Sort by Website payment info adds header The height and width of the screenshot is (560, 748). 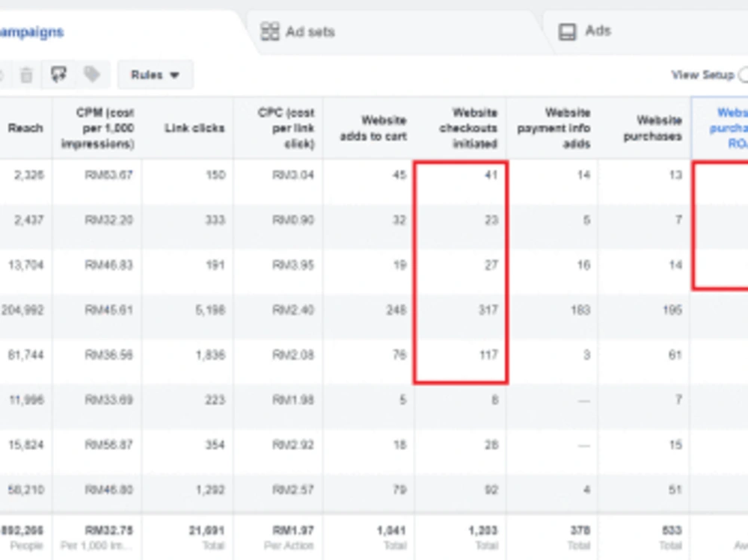click(554, 128)
